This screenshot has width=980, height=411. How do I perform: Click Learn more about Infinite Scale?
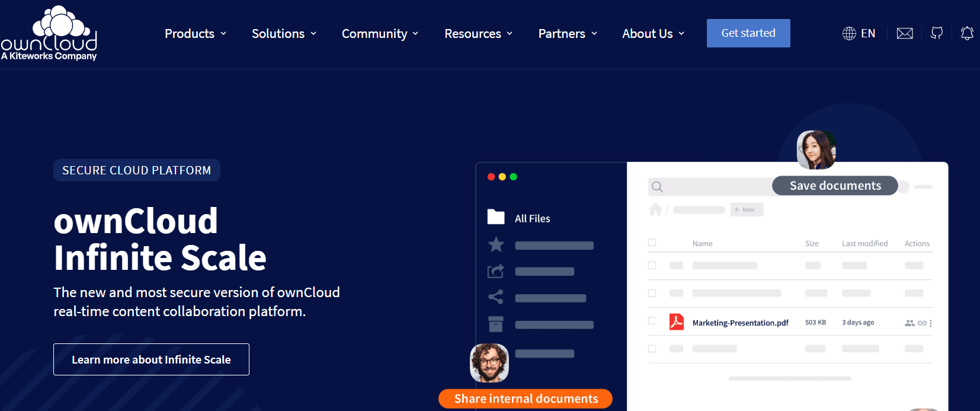click(x=151, y=359)
